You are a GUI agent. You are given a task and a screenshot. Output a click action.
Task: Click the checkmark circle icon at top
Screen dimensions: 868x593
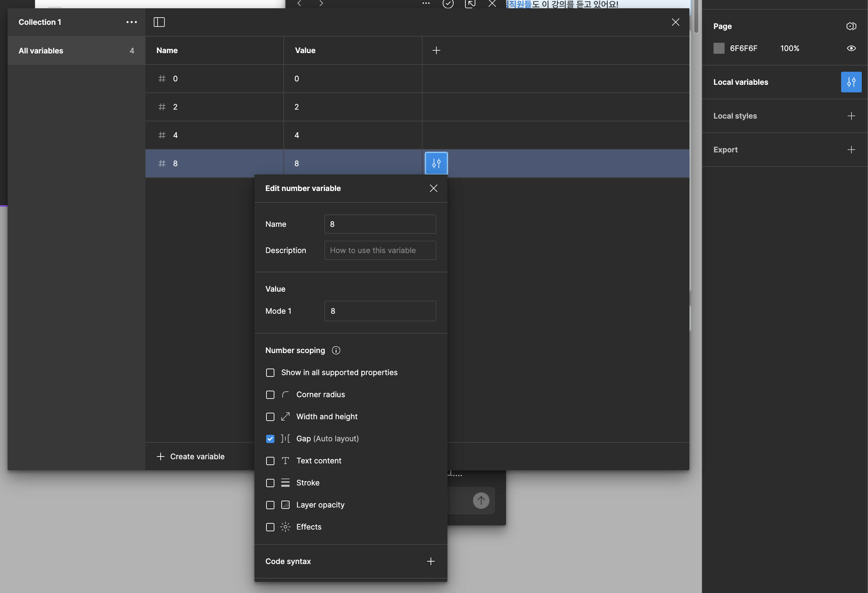click(x=448, y=4)
